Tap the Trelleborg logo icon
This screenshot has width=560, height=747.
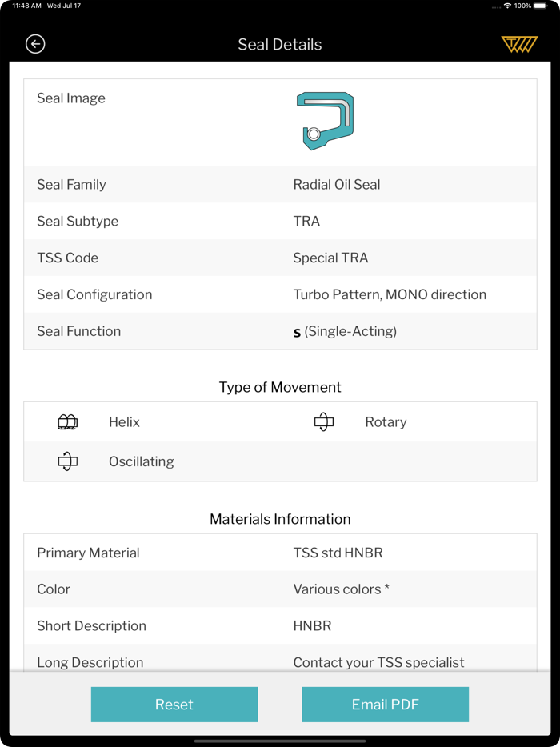[x=519, y=44]
